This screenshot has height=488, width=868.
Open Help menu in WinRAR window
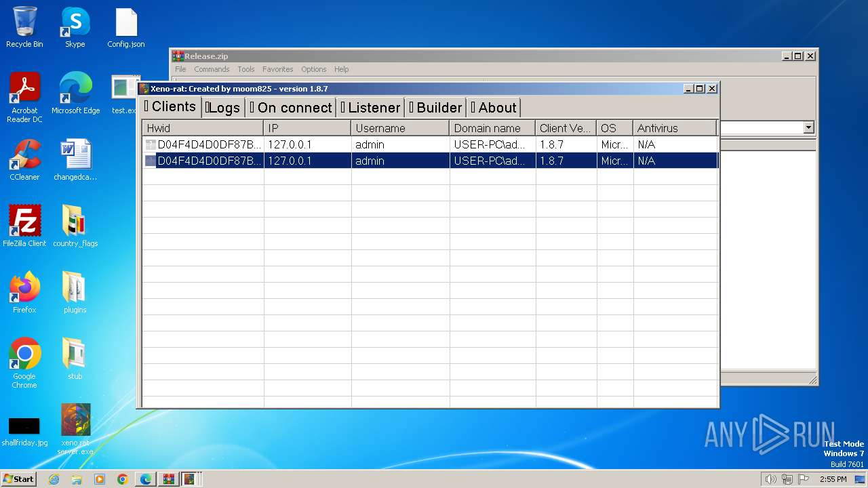pyautogui.click(x=342, y=69)
